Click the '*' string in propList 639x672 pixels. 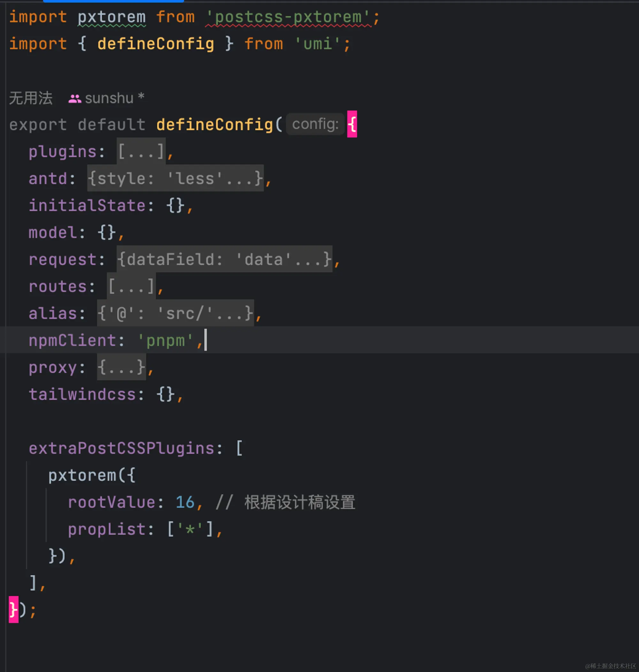click(x=190, y=529)
